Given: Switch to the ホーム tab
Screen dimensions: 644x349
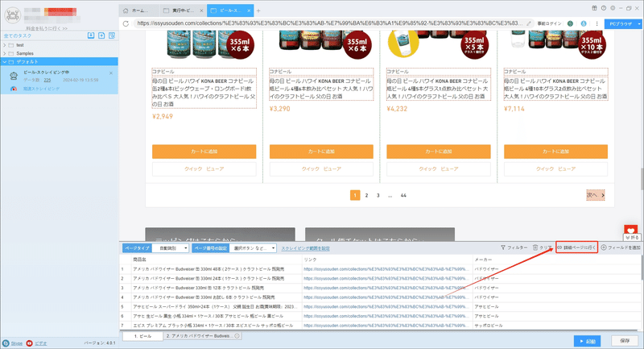Looking at the screenshot, I should [139, 10].
